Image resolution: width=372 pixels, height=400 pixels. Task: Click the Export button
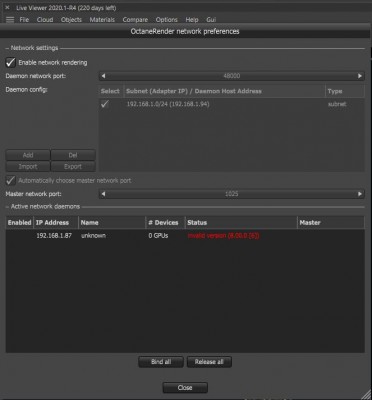point(73,166)
